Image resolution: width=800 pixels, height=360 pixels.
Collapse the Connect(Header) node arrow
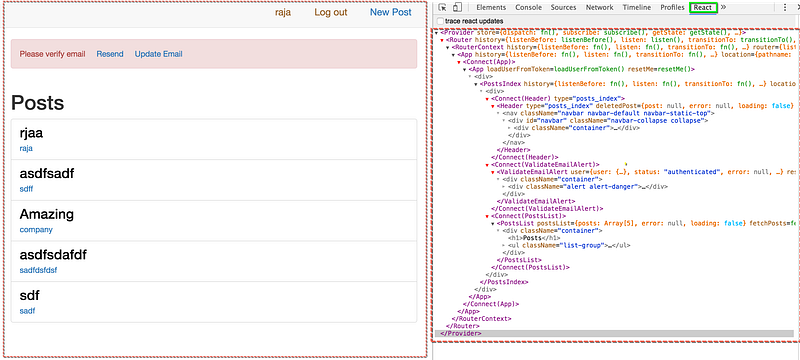click(487, 99)
